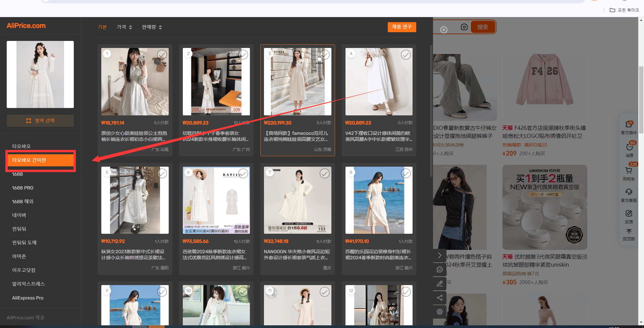
Task: Open product 7 NANGOON dress thumbnail
Action: click(298, 200)
